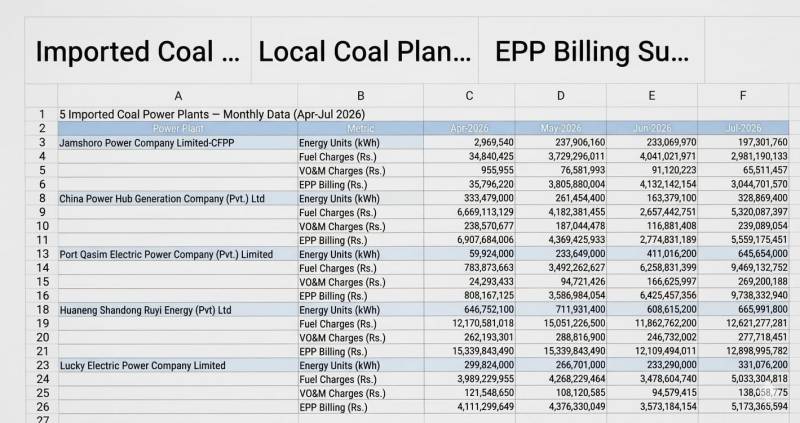800x423 pixels.
Task: Select column E header
Action: (652, 95)
